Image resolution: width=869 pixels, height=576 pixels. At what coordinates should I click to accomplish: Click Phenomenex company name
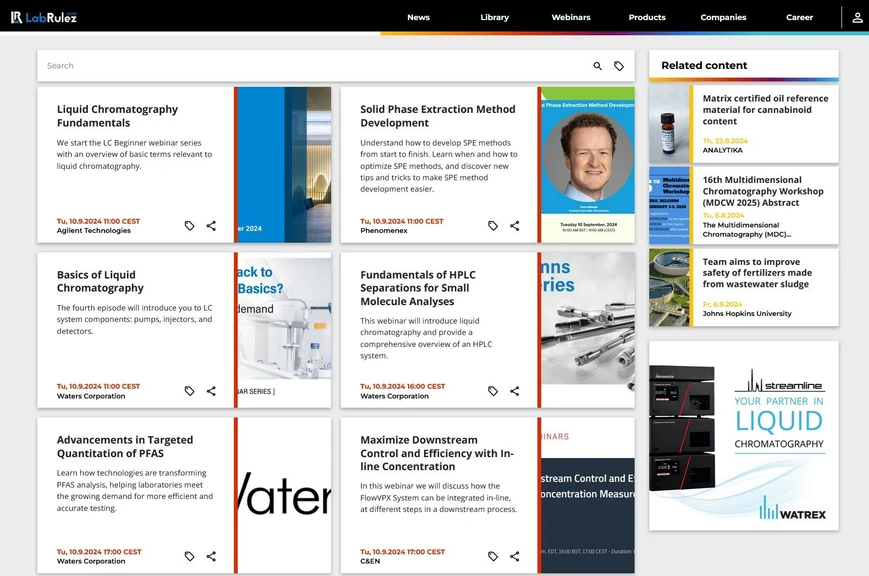384,231
